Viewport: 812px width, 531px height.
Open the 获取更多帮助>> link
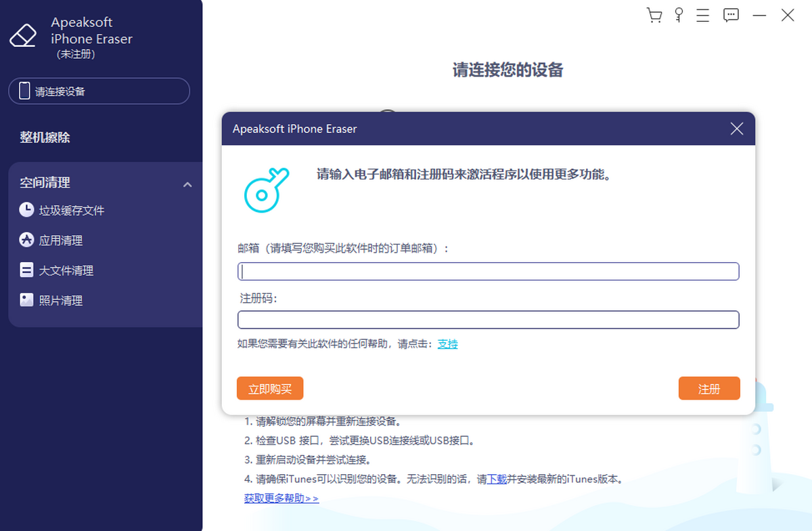click(x=281, y=498)
